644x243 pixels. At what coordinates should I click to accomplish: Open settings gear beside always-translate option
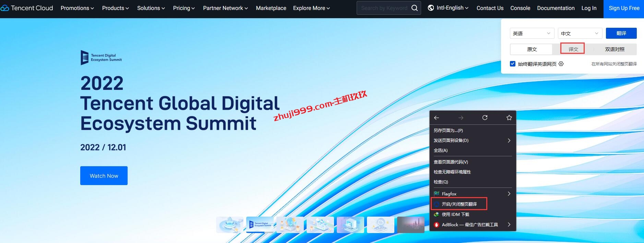561,64
